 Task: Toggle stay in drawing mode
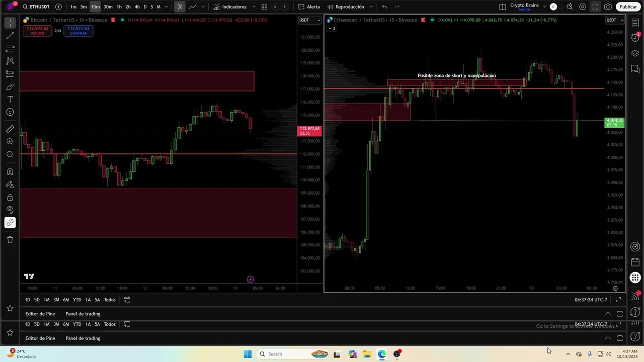(x=10, y=185)
